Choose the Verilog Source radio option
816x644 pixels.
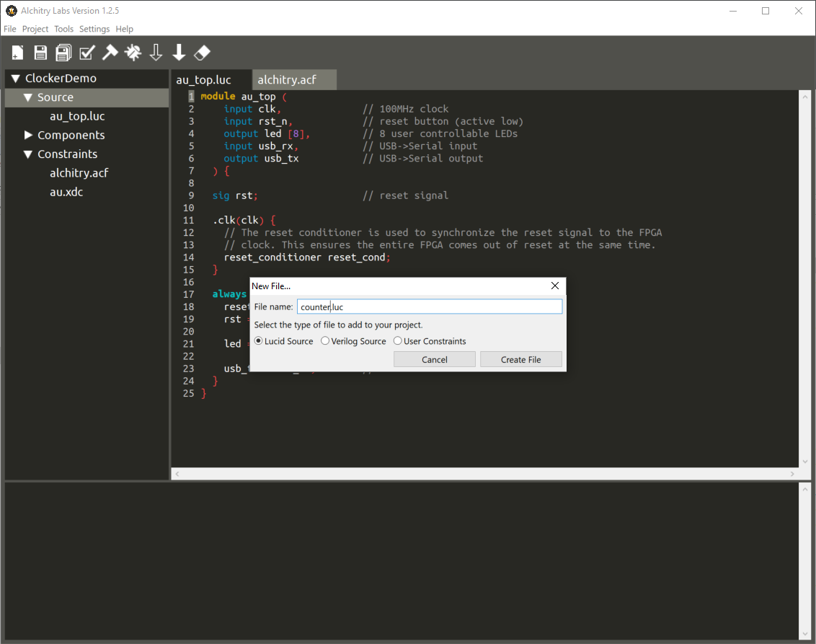tap(324, 341)
